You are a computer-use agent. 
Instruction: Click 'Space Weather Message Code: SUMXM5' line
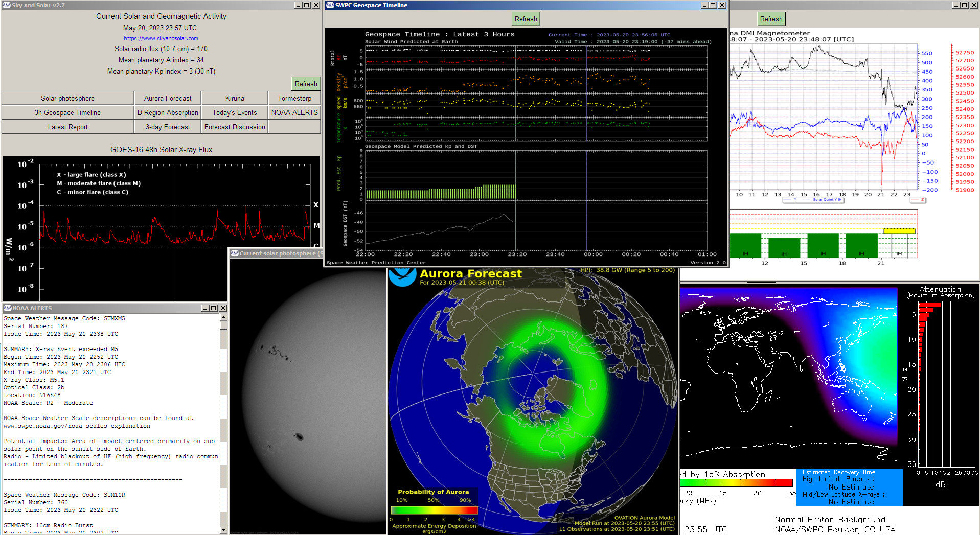pos(64,318)
